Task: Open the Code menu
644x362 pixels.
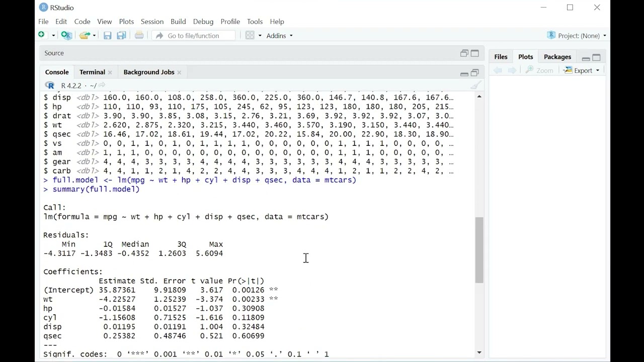Action: click(x=82, y=22)
